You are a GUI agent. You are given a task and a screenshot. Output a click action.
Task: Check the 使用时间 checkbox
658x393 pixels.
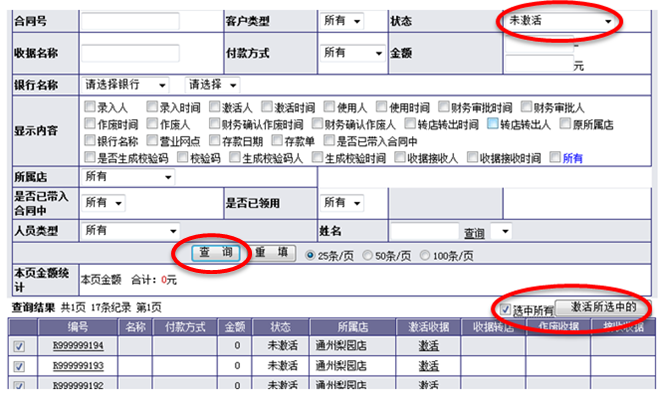pos(381,107)
